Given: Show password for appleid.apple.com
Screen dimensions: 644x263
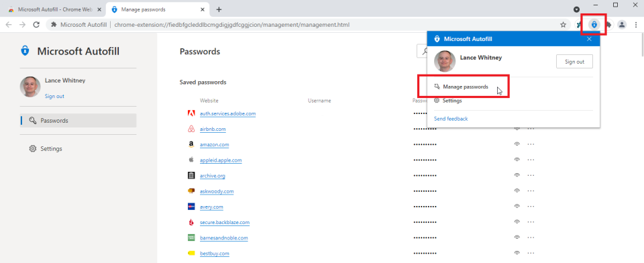Looking at the screenshot, I should tap(517, 160).
